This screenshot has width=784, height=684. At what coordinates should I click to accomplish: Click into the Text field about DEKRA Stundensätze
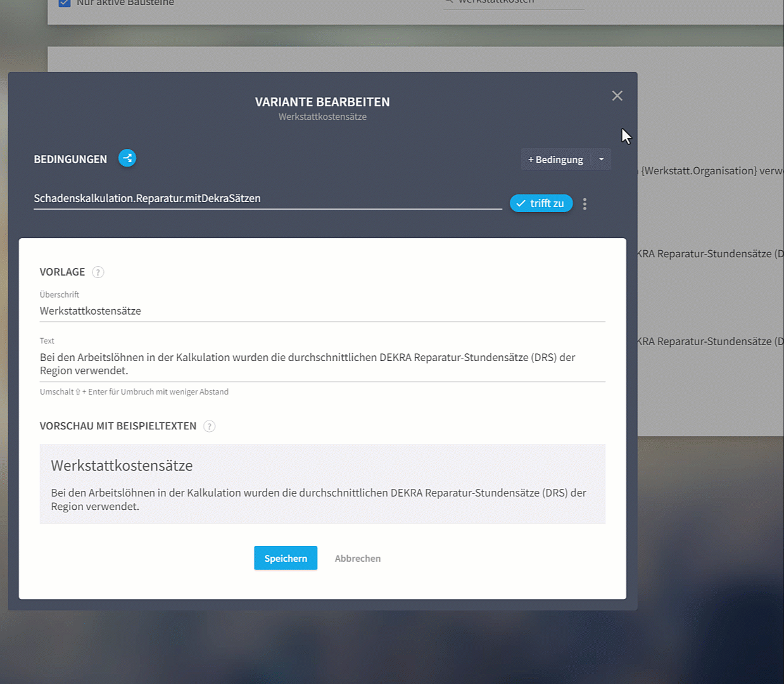point(322,364)
